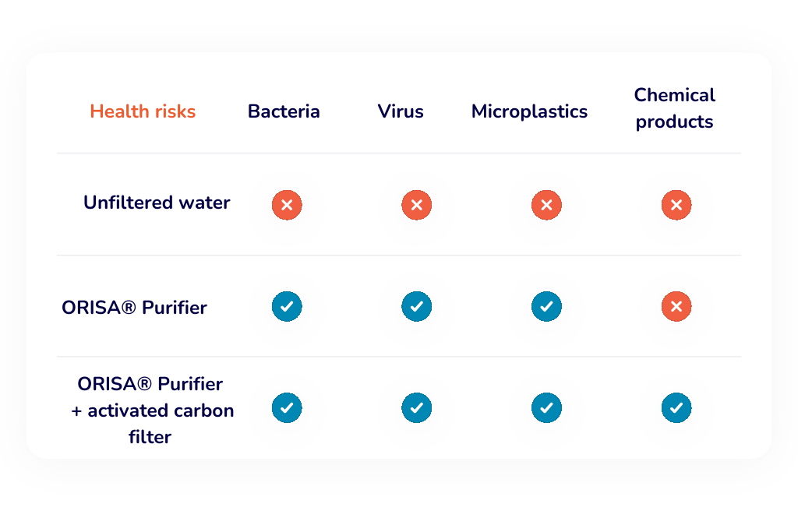Click the red X for Unfiltered water Virus
This screenshot has width=798, height=532.
[416, 206]
